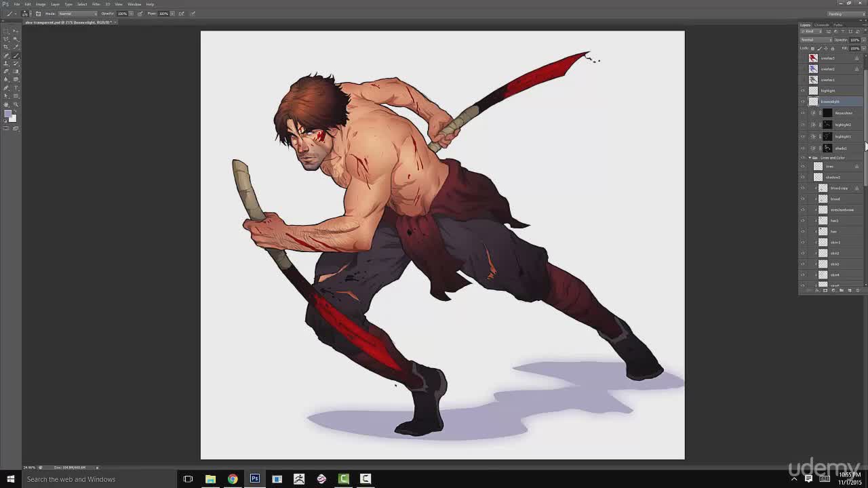Open the Flow slider arrow in options bar

172,14
